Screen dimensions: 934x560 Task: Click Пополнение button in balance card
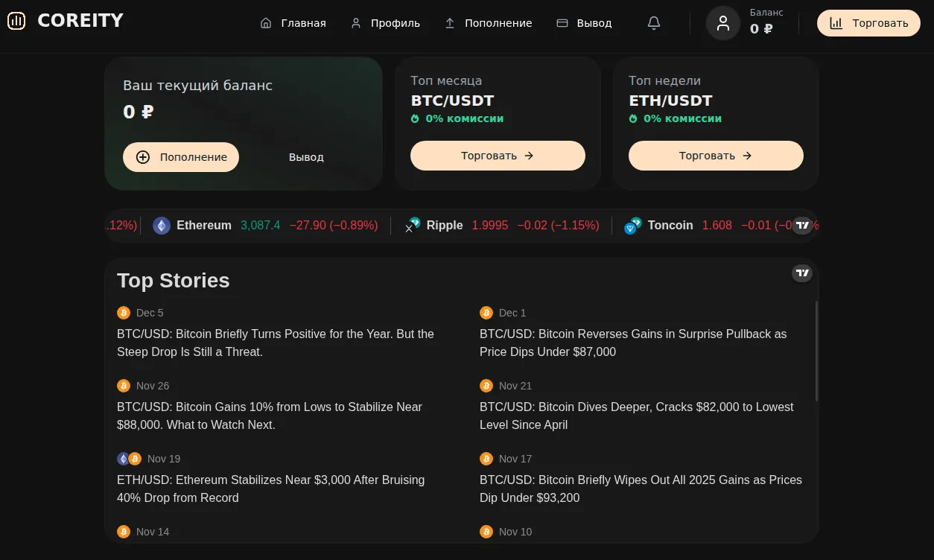181,157
